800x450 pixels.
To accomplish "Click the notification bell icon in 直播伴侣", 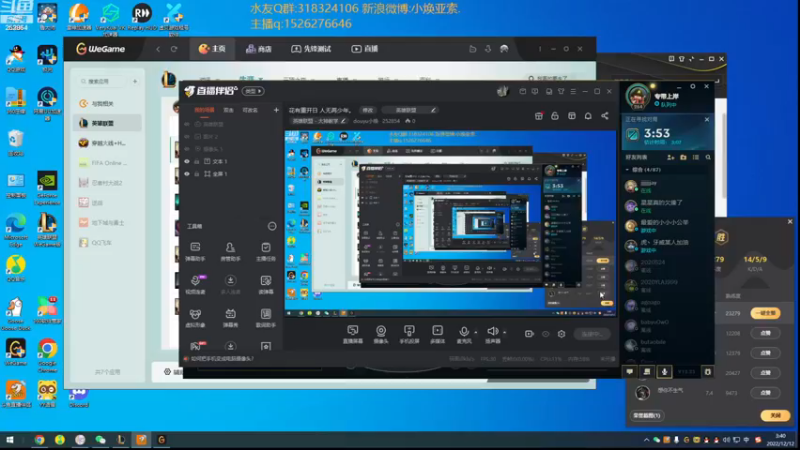I will click(588, 116).
